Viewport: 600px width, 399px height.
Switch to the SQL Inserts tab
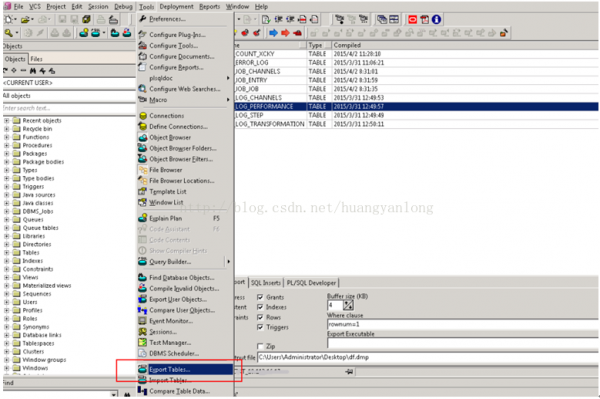266,283
